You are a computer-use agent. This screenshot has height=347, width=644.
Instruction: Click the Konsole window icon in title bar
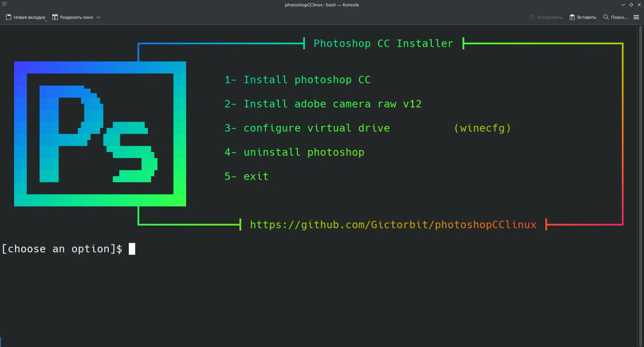[x=5, y=5]
